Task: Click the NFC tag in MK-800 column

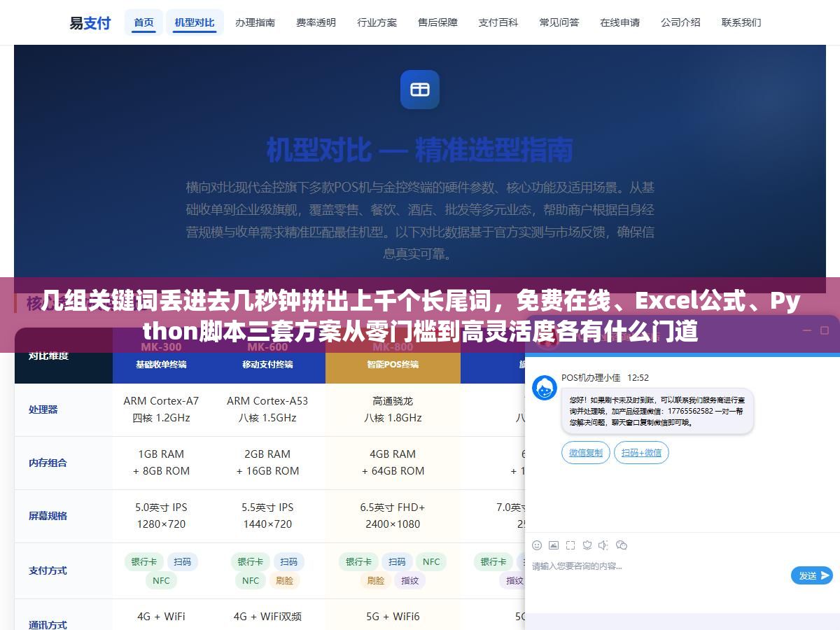Action: tap(431, 561)
